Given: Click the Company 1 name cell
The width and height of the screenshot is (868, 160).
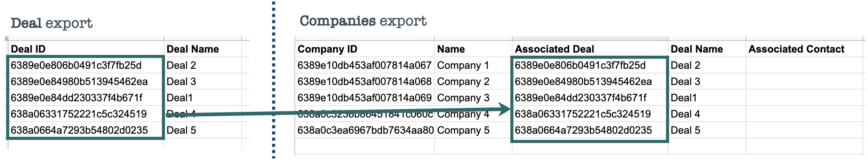Looking at the screenshot, I should coord(463,65).
